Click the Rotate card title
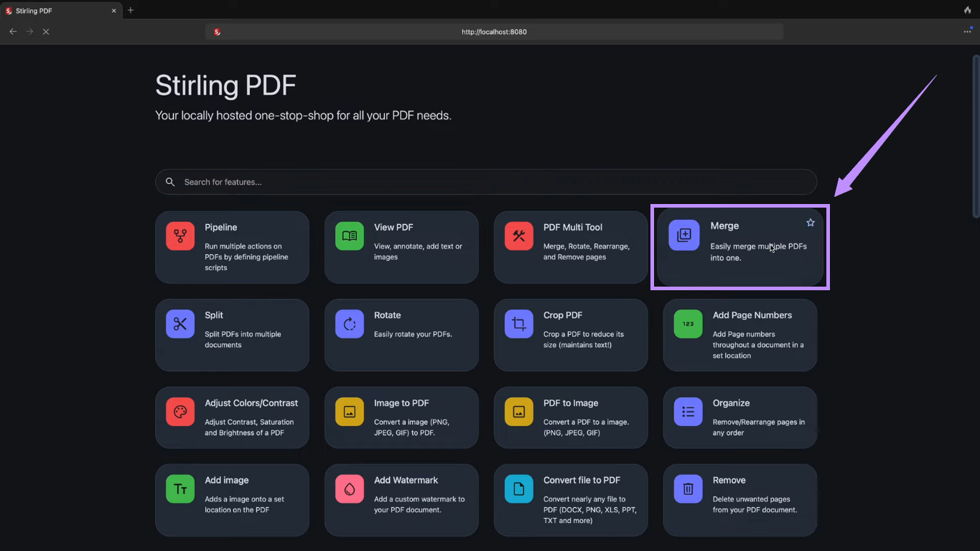 pos(388,315)
